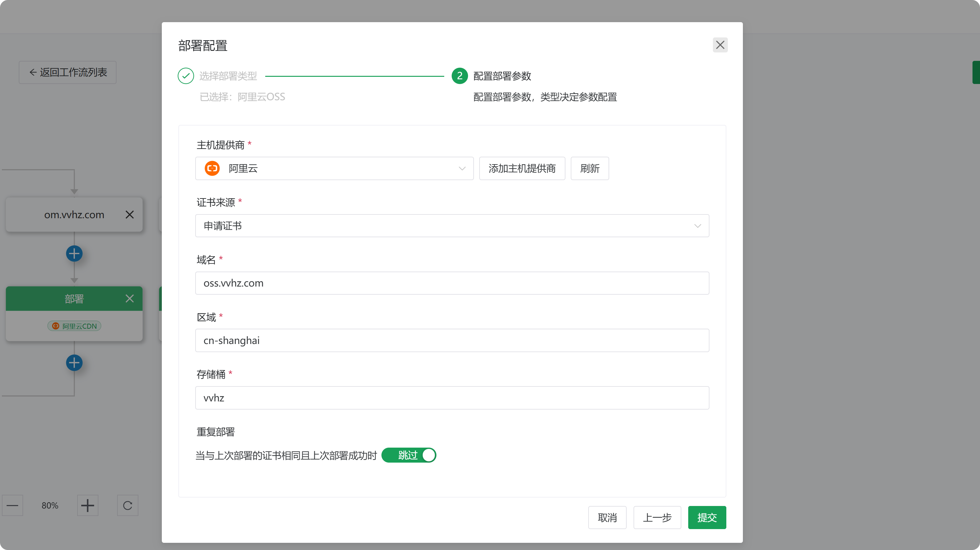The image size is (980, 550).
Task: Click the blue plus below om.vvhz.com node
Action: pyautogui.click(x=74, y=253)
